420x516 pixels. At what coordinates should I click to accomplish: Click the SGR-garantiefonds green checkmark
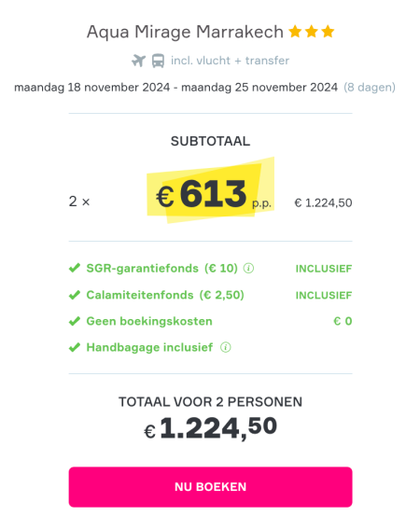click(75, 268)
